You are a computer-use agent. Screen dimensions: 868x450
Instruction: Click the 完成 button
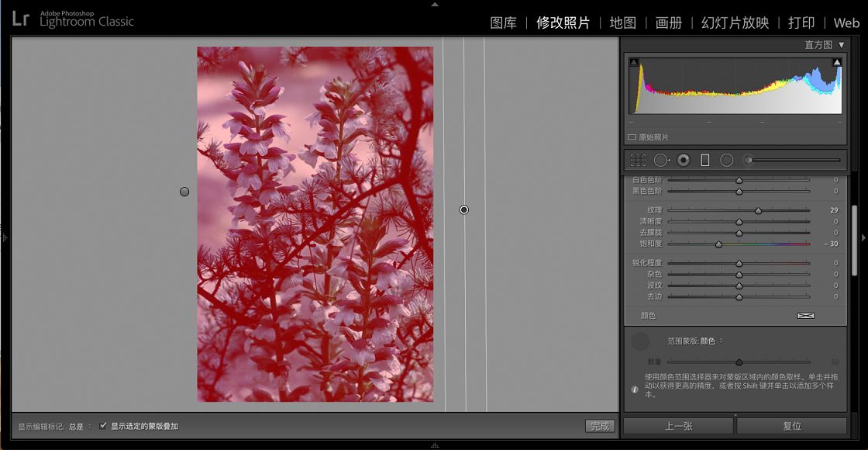601,425
